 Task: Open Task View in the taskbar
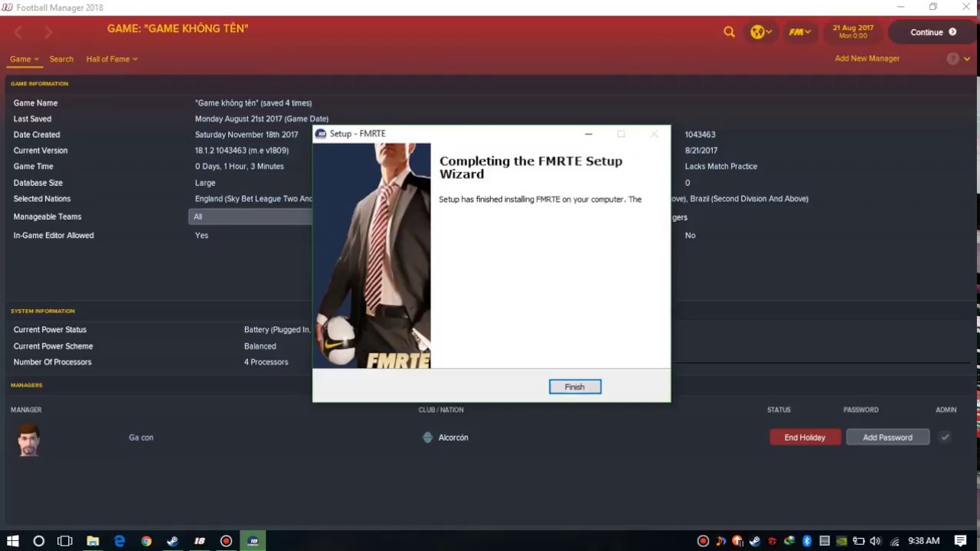tap(65, 541)
